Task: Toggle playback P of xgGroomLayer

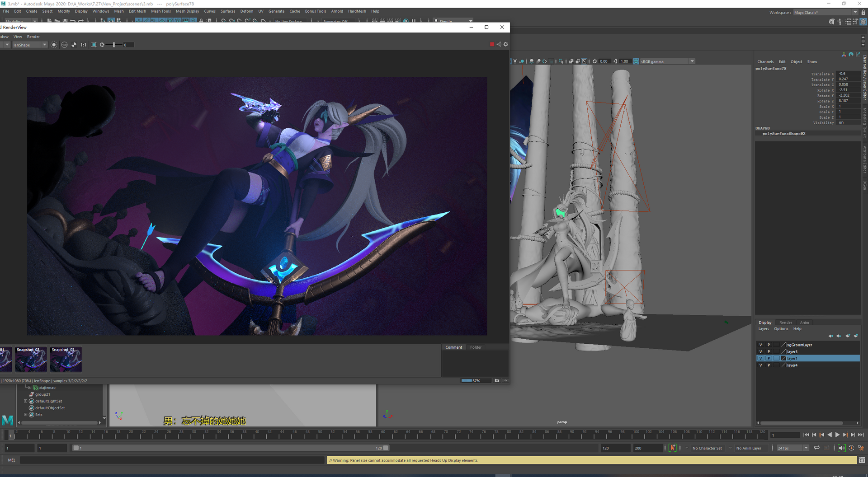Action: (x=769, y=345)
